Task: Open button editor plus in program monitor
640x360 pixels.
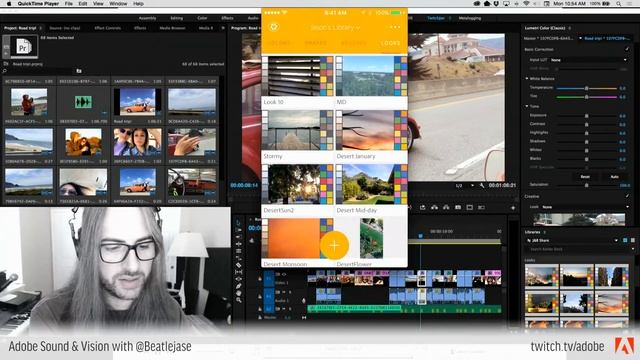Action: [x=513, y=208]
